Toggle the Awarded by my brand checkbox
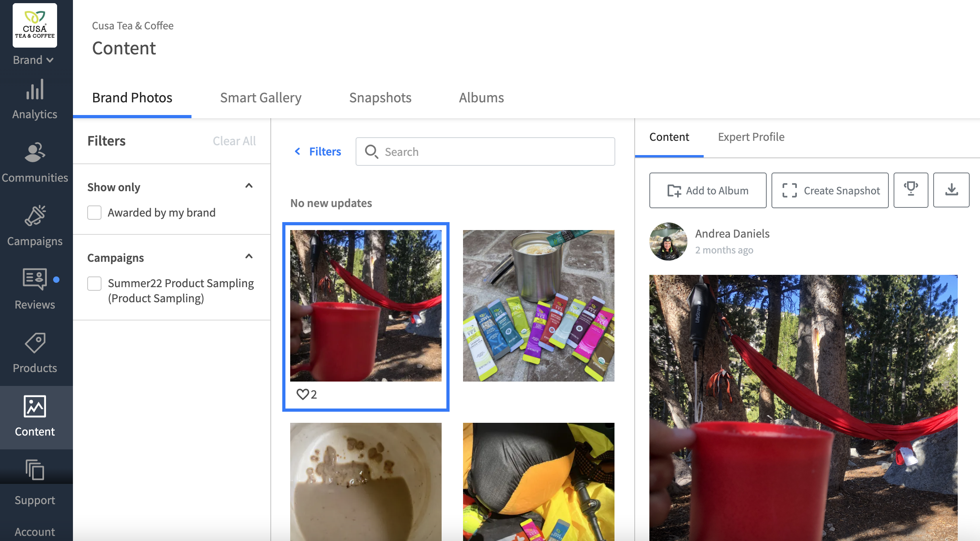This screenshot has width=980, height=541. pyautogui.click(x=94, y=213)
